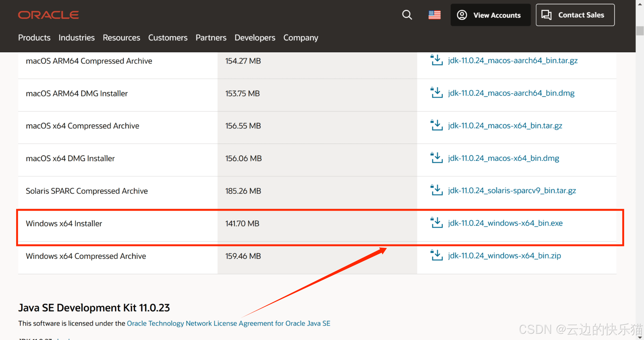Image resolution: width=644 pixels, height=340 pixels.
Task: Click download icon for windows-x64 zip
Action: point(436,255)
